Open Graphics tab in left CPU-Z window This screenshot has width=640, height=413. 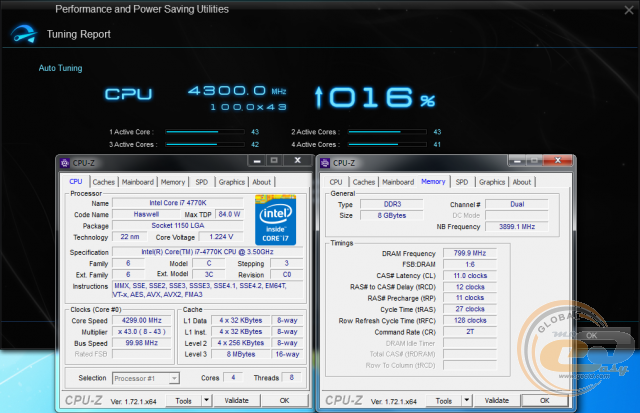(231, 182)
